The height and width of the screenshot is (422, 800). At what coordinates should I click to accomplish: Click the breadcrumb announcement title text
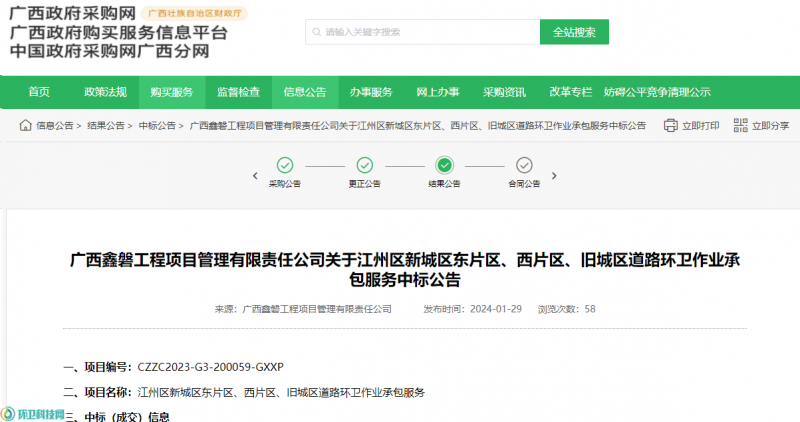coord(418,126)
